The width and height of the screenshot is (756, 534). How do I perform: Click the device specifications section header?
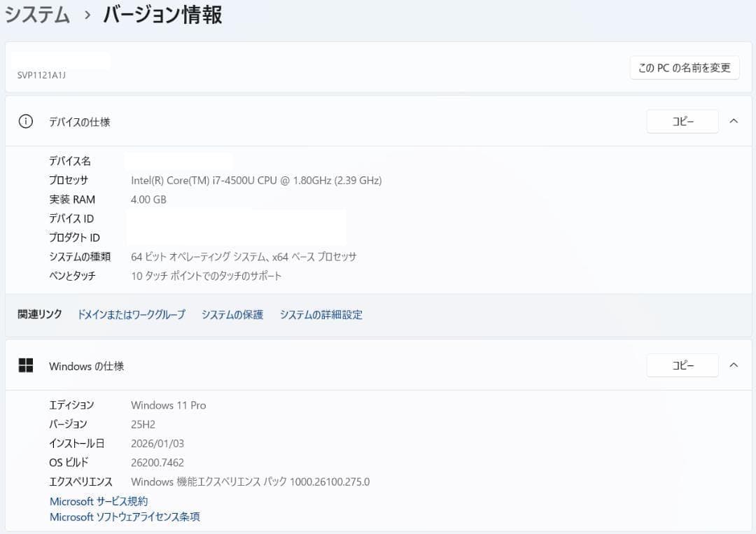(x=80, y=121)
